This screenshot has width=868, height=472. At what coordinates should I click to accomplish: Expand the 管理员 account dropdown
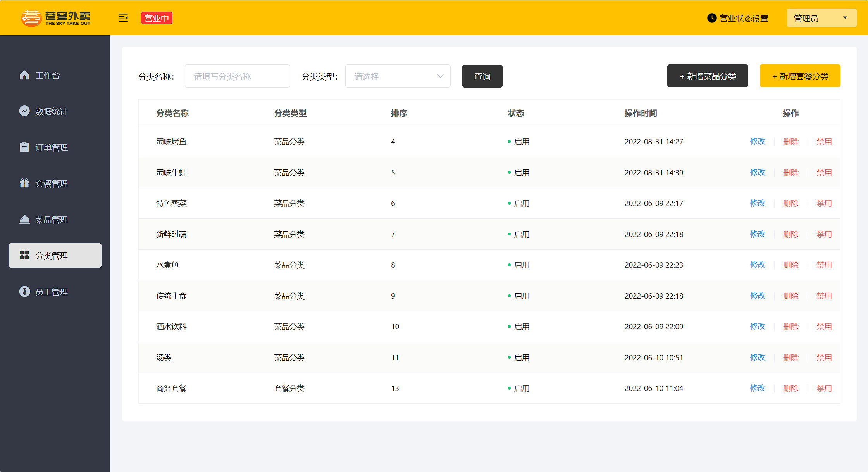click(821, 18)
